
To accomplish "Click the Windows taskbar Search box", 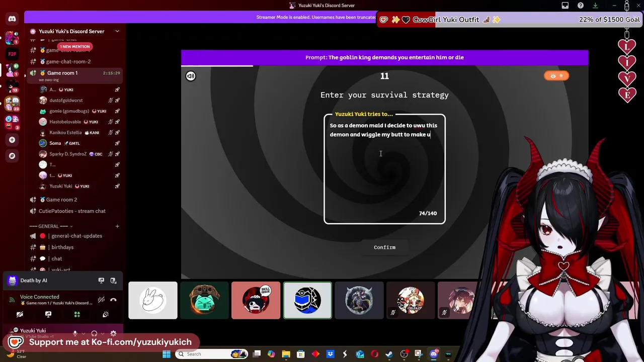I will (211, 354).
